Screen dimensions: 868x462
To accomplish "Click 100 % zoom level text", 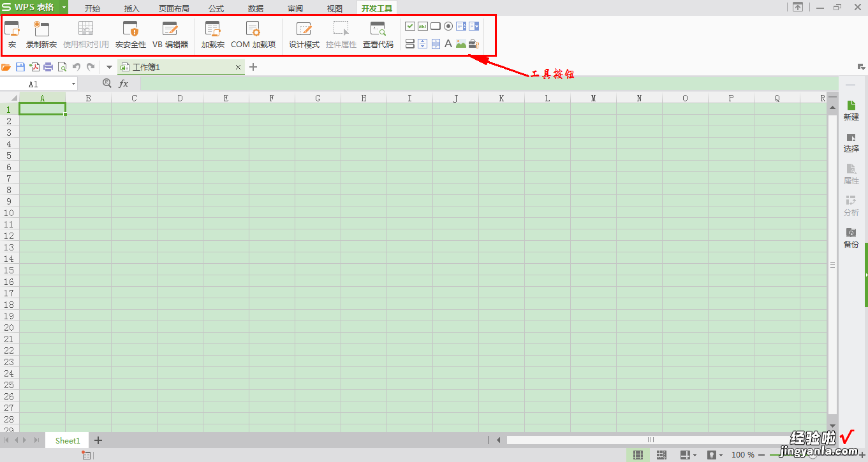I will point(743,455).
